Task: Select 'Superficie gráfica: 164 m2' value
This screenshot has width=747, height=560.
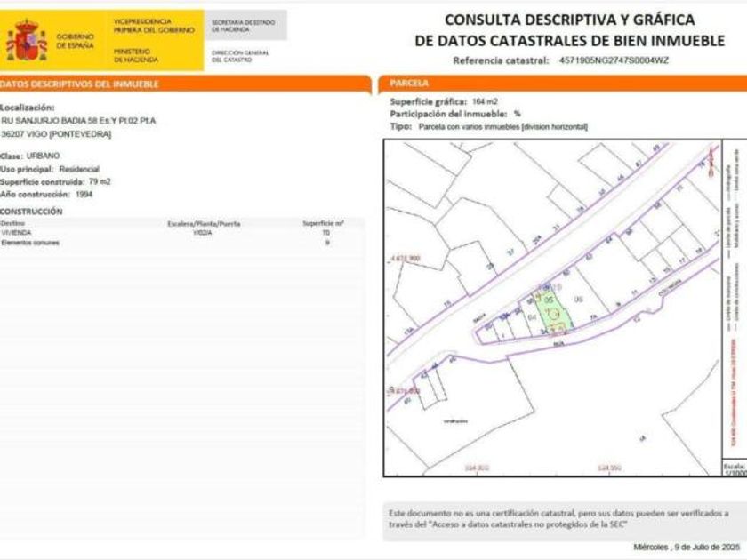Action: click(x=485, y=101)
